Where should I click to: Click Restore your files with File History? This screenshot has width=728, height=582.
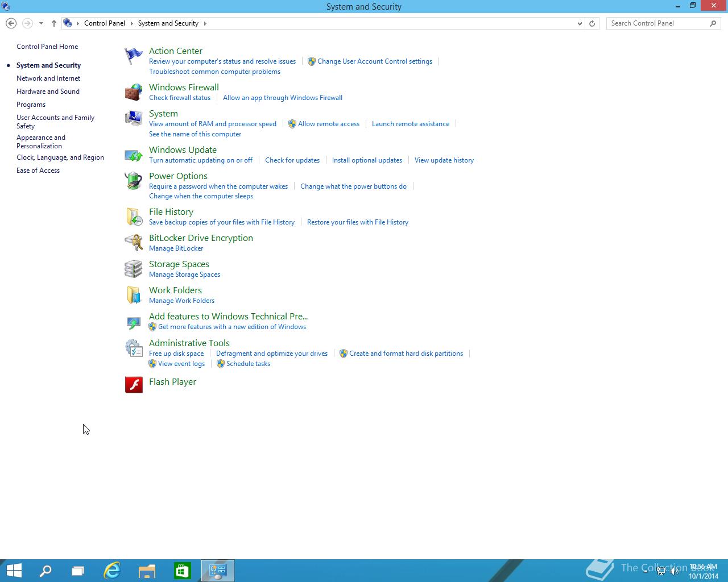click(x=358, y=222)
